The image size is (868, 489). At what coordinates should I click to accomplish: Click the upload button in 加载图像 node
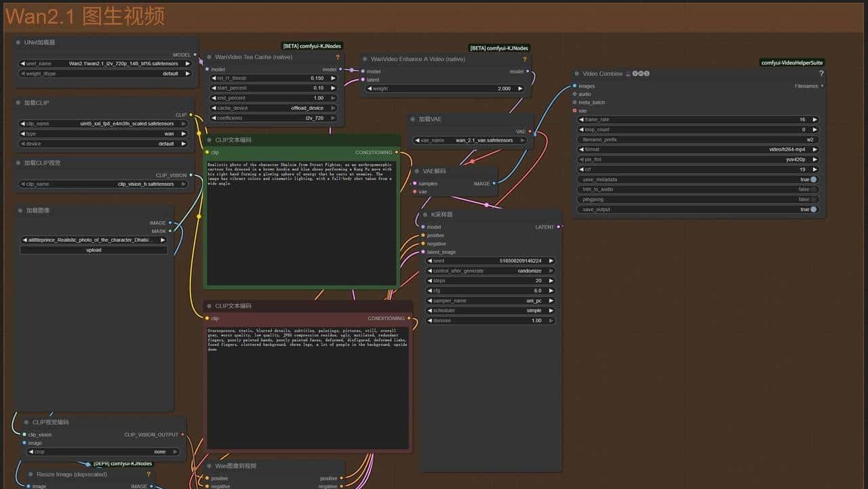coord(94,250)
